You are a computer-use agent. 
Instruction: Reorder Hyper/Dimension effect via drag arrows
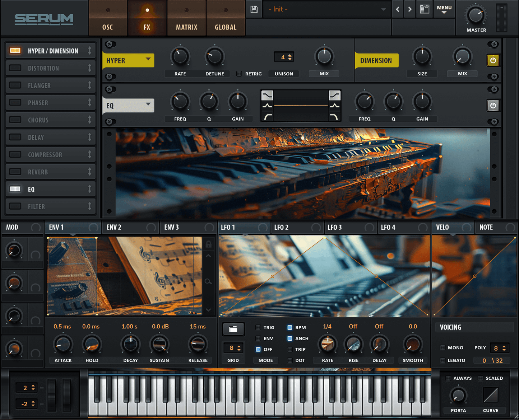pos(89,51)
